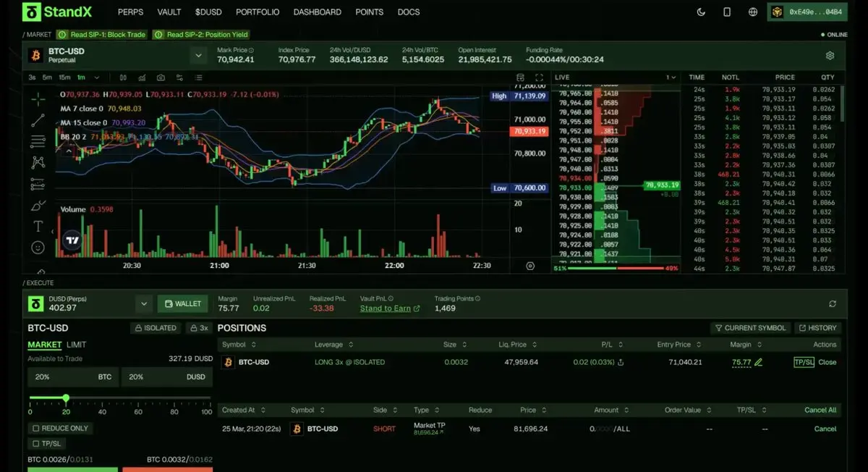This screenshot has height=472, width=868.
Task: Select the trend line drawing tool
Action: pos(38,119)
